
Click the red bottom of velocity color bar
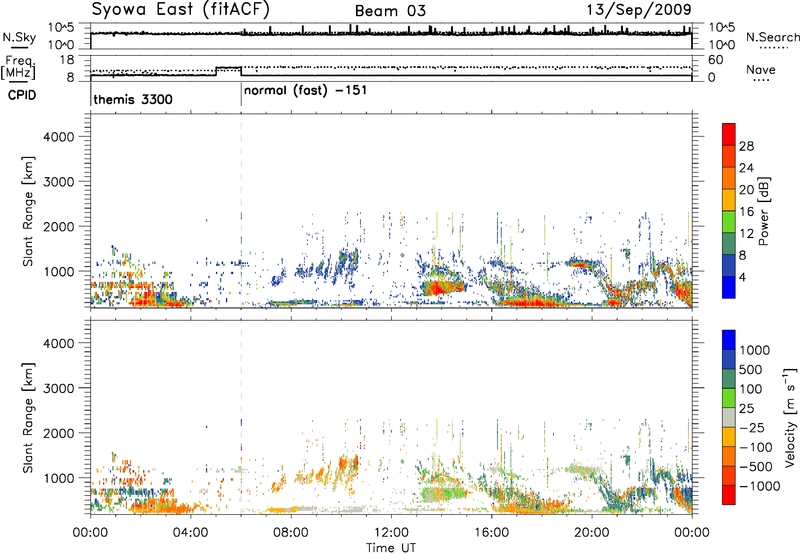coord(729,495)
